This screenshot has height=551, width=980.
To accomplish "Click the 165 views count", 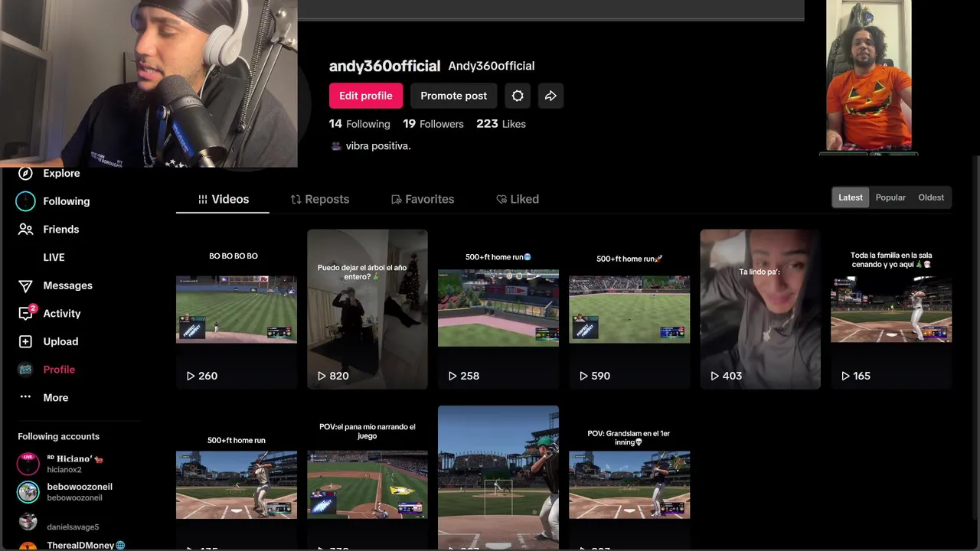I will point(861,376).
